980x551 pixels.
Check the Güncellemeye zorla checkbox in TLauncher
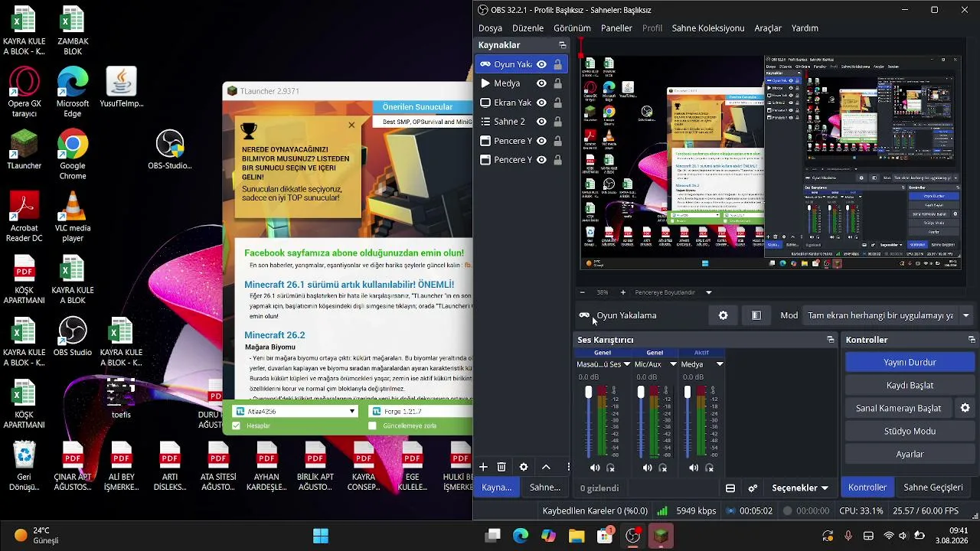pyautogui.click(x=373, y=425)
